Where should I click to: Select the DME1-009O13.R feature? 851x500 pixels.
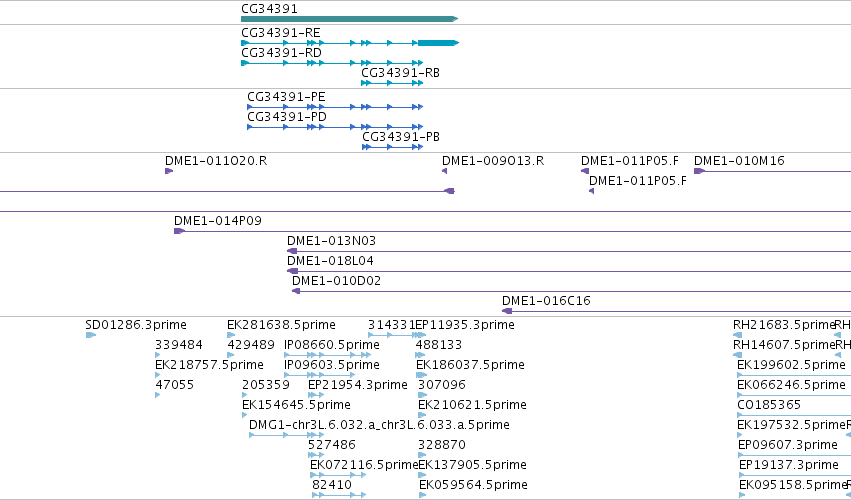point(444,171)
